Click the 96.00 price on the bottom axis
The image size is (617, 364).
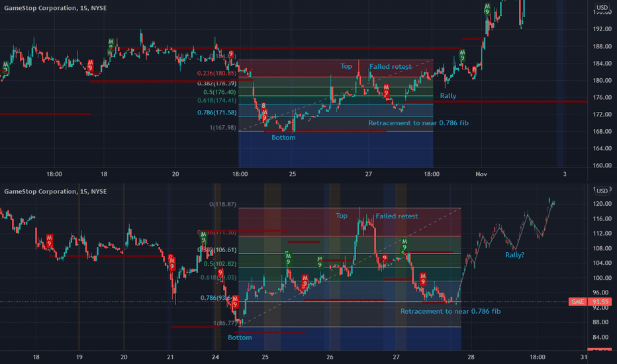tap(602, 293)
